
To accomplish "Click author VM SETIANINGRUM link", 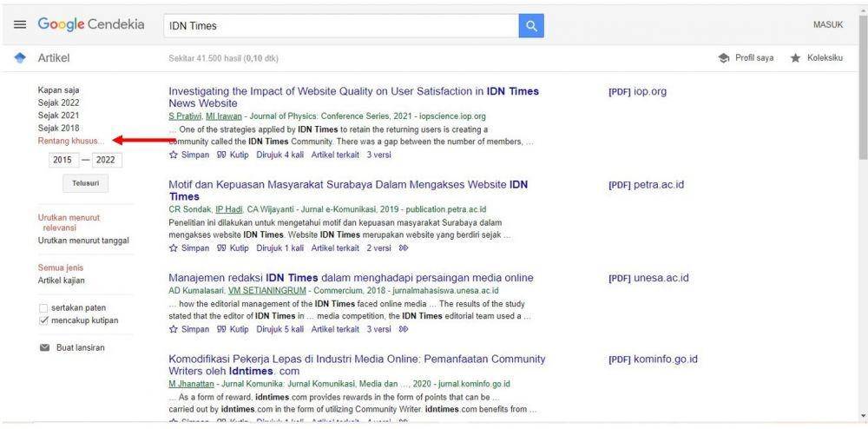I will [x=266, y=290].
